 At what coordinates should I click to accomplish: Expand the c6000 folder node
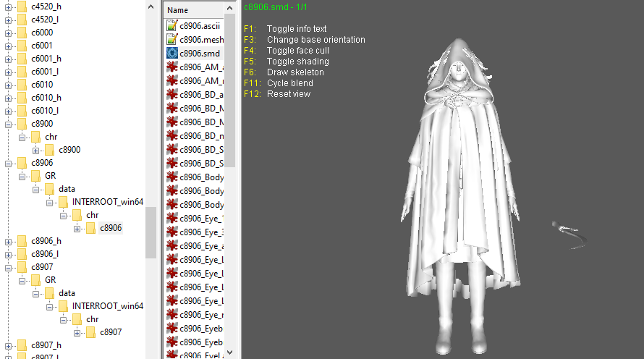click(x=8, y=33)
